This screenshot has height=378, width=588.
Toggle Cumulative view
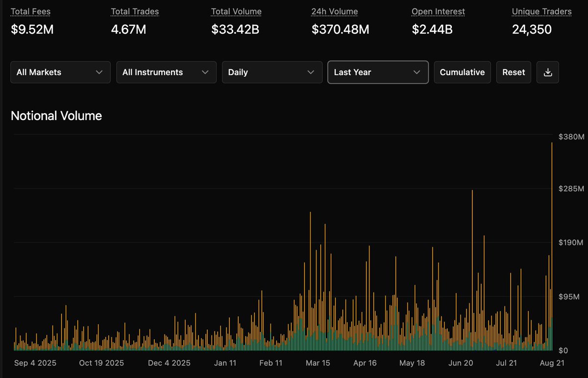click(x=462, y=72)
